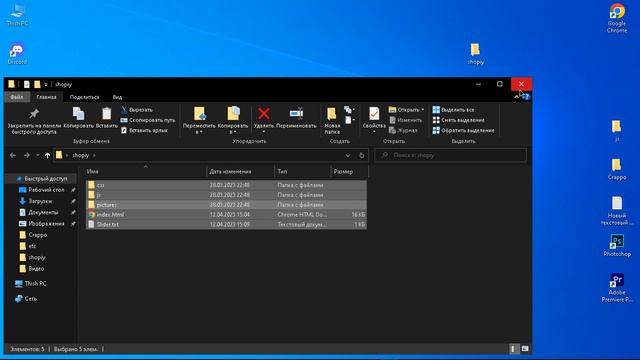This screenshot has height=360, width=640.
Task: Open recent locations dropdown in navigation bar
Action: coord(37,156)
